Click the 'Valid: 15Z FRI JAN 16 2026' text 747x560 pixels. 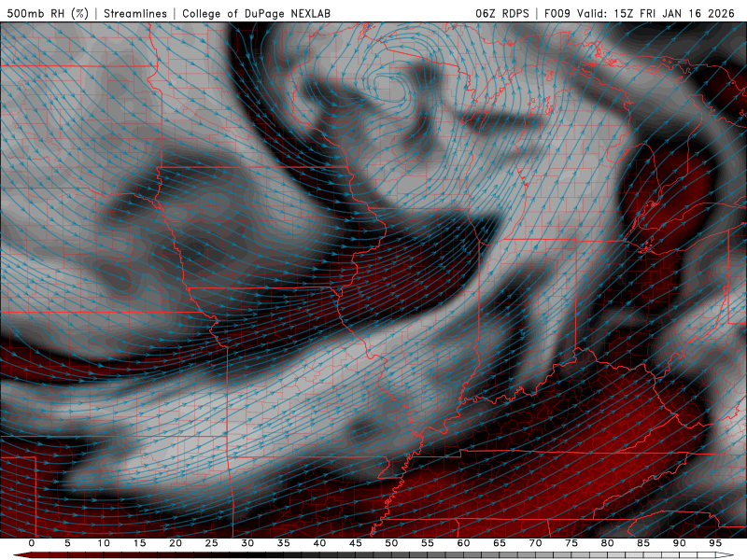(x=656, y=13)
